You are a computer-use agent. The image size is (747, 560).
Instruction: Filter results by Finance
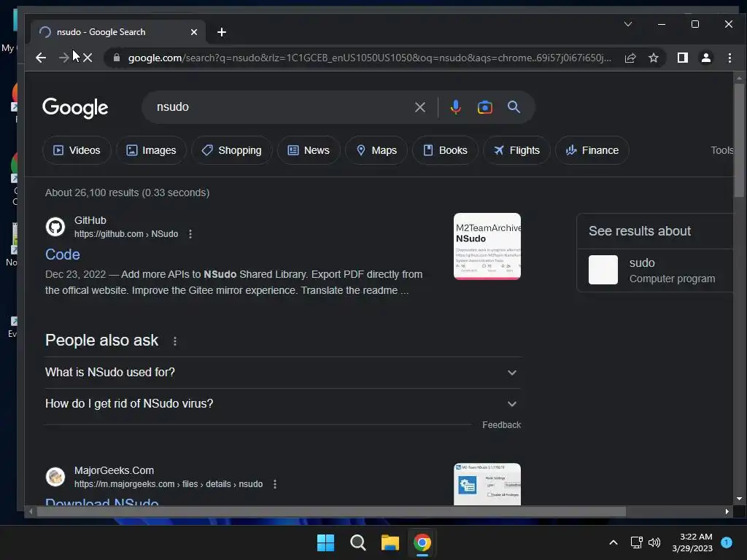[x=592, y=150]
